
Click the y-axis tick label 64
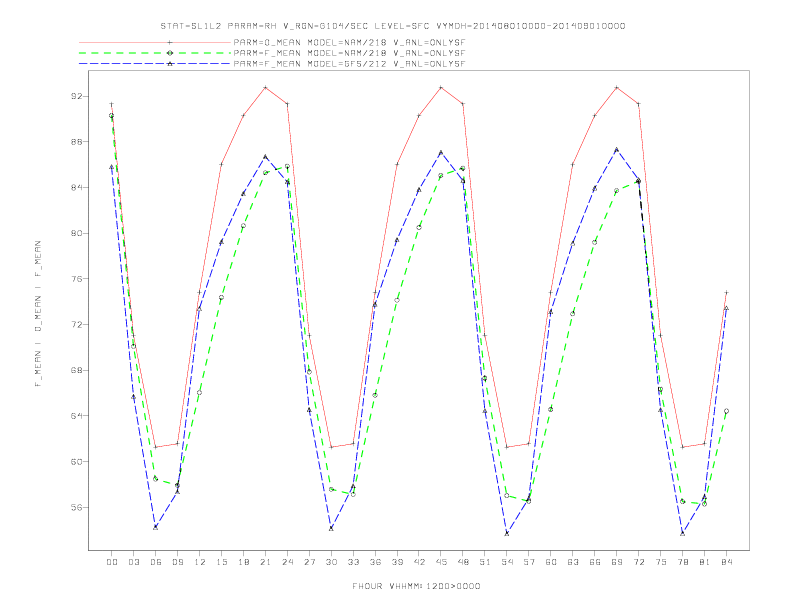coord(77,416)
